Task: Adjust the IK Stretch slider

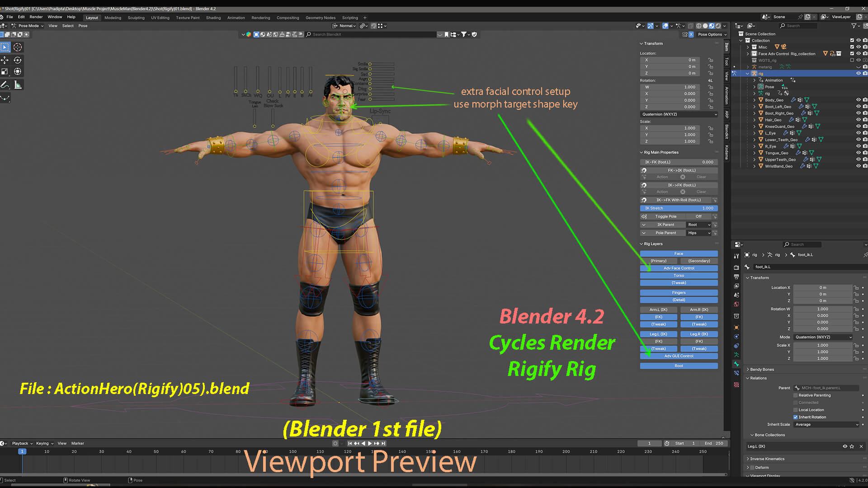Action: coord(679,208)
